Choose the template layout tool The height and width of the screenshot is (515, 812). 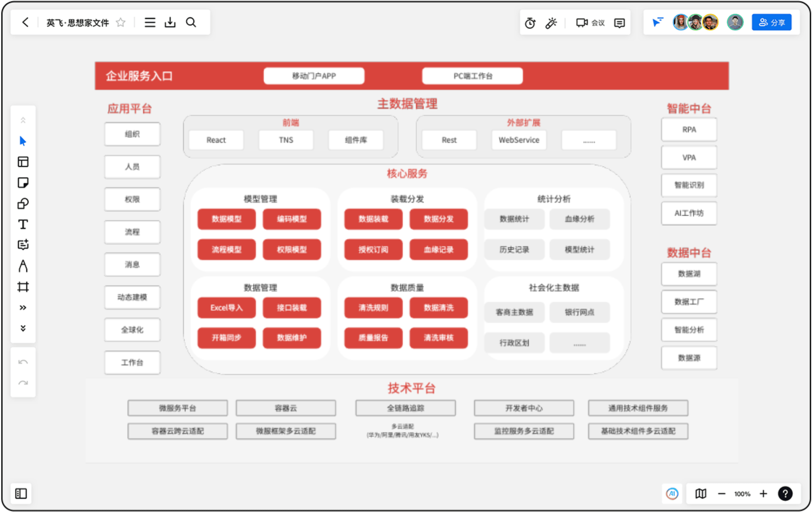23,162
